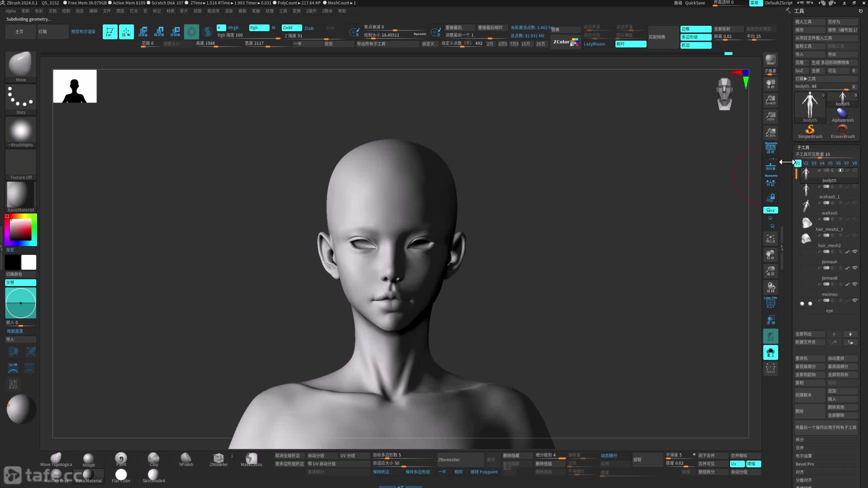Click the Xpose icon

[770, 368]
